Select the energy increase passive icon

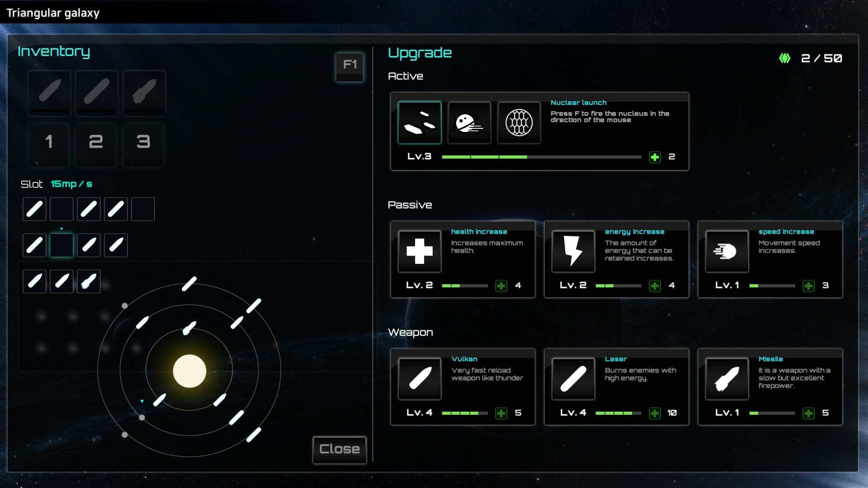tap(572, 250)
